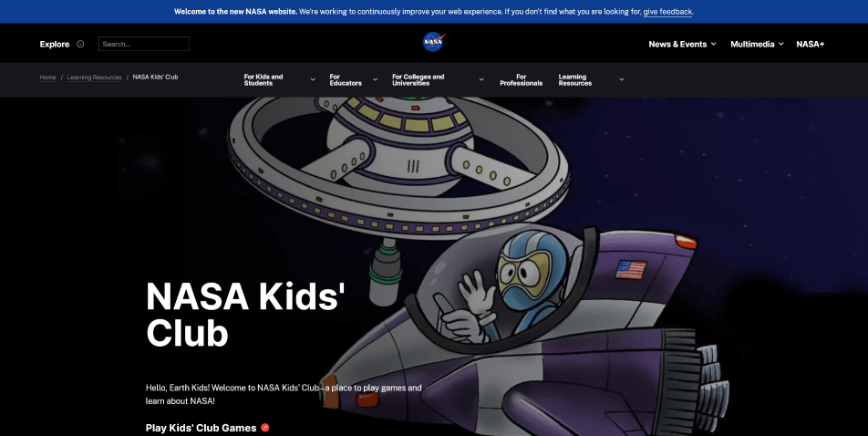Expand the For Kids and Students chevron
Image resolution: width=868 pixels, height=436 pixels.
click(313, 79)
